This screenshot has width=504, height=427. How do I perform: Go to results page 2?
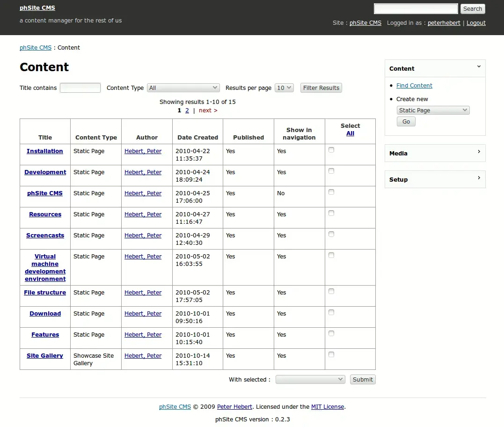pyautogui.click(x=187, y=110)
